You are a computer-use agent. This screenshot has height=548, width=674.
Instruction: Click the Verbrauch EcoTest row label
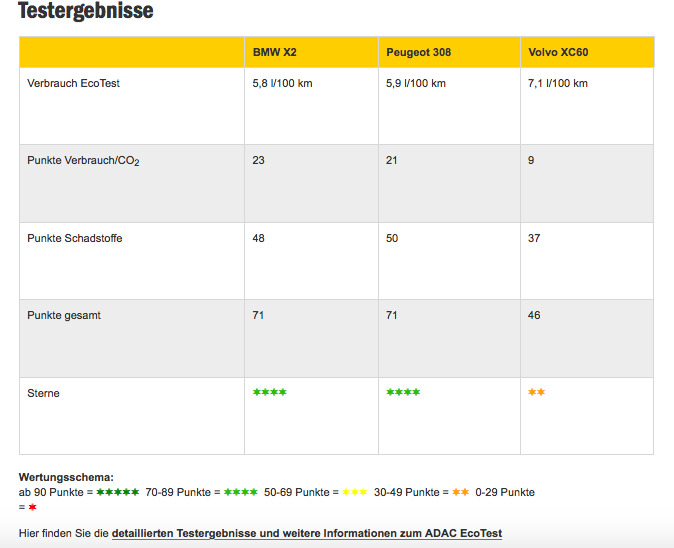(x=73, y=83)
